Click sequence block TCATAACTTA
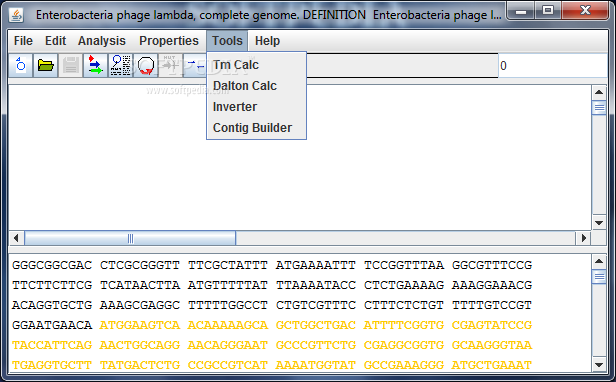Image resolution: width=616 pixels, height=382 pixels. [x=140, y=285]
